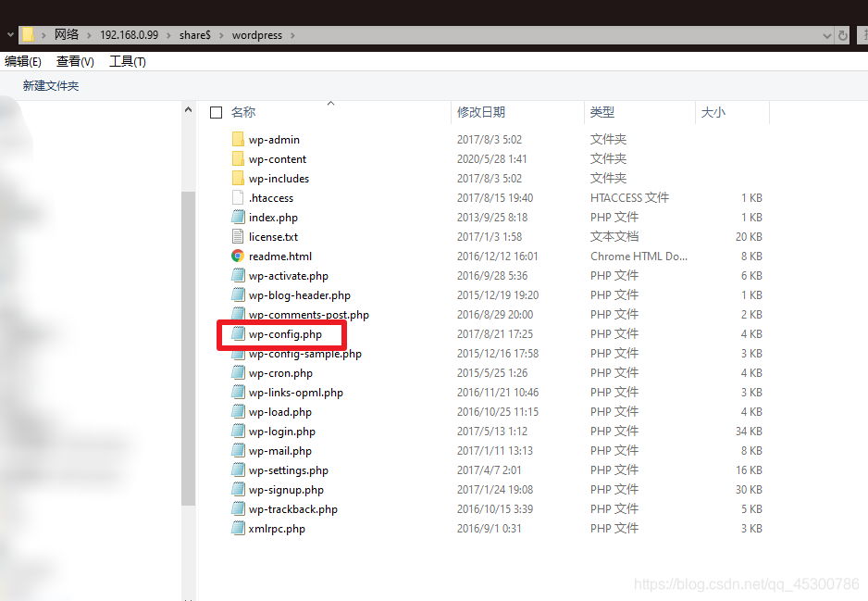Click the 30 KB size cell

[x=749, y=490]
